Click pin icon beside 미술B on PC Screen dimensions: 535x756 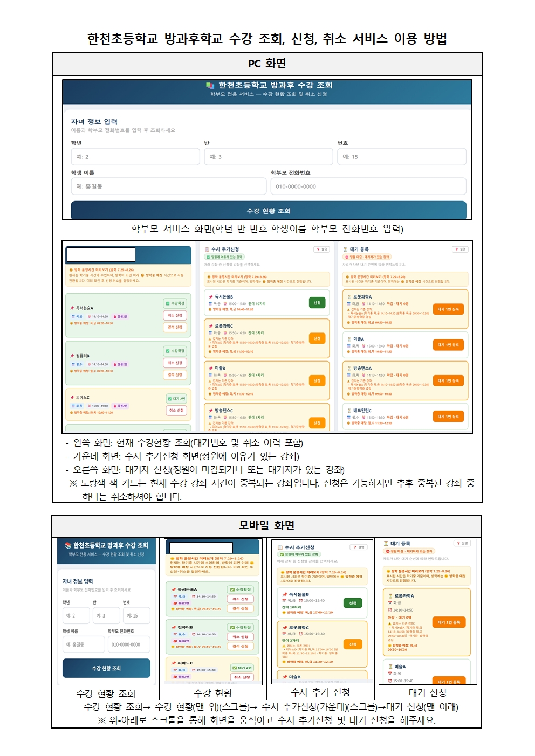pyautogui.click(x=211, y=368)
